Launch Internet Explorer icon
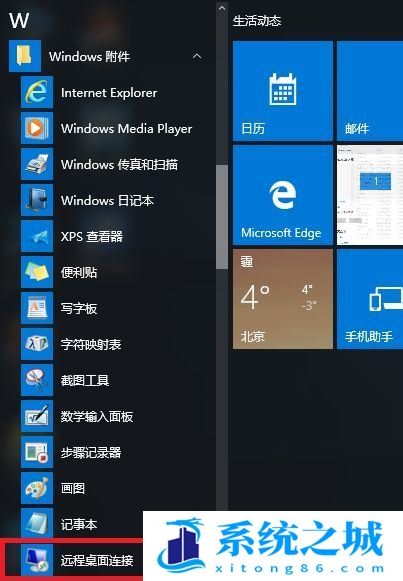 pyautogui.click(x=37, y=92)
